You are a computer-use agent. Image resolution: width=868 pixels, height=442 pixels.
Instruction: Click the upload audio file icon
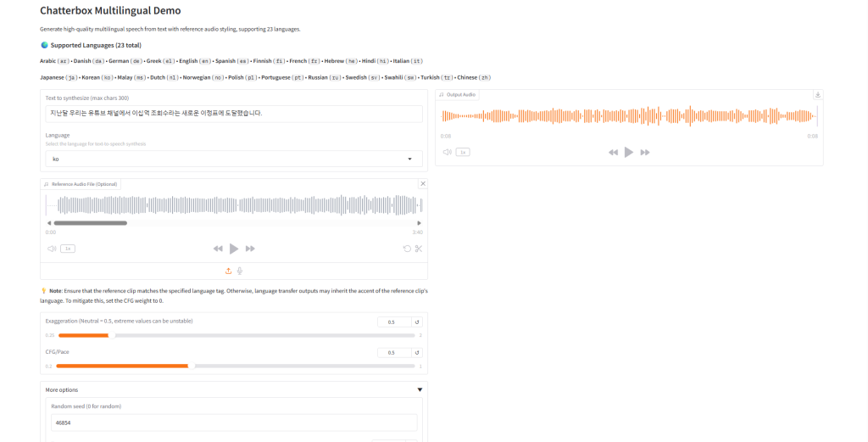228,271
